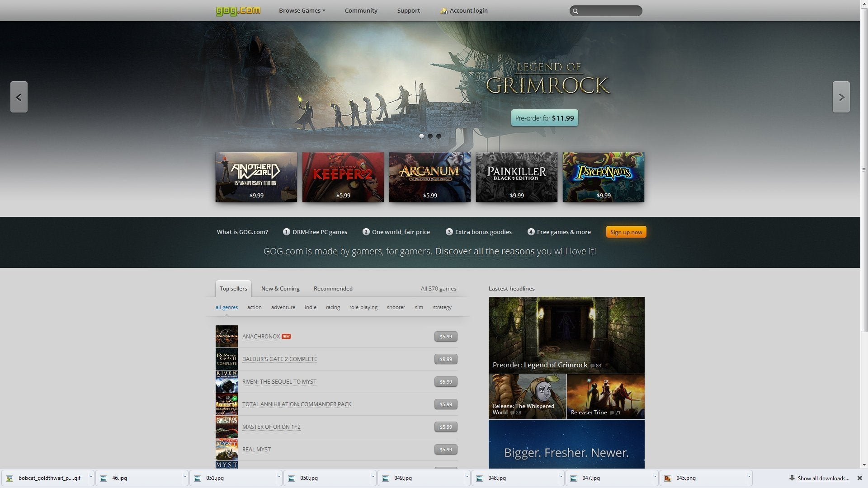The image size is (868, 488).
Task: Open BALDUR'S GATE 2 COMPLETE link
Action: point(279,359)
